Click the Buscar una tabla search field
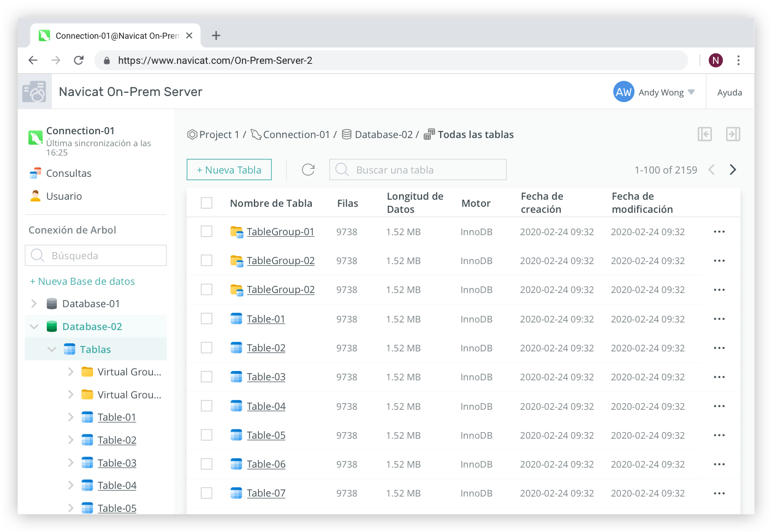This screenshot has height=532, width=772. pyautogui.click(x=418, y=170)
